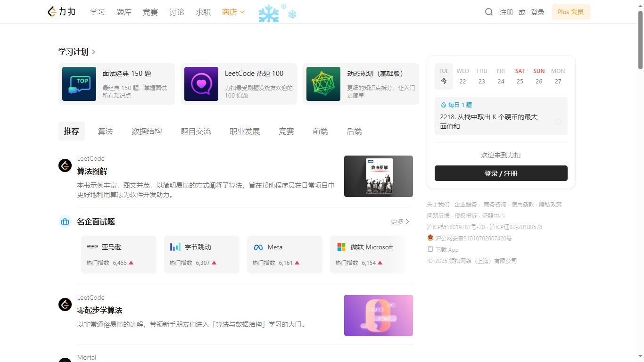The image size is (644, 362).
Task: Click the 力扣 LeetCode logo icon
Action: pyautogui.click(x=52, y=11)
